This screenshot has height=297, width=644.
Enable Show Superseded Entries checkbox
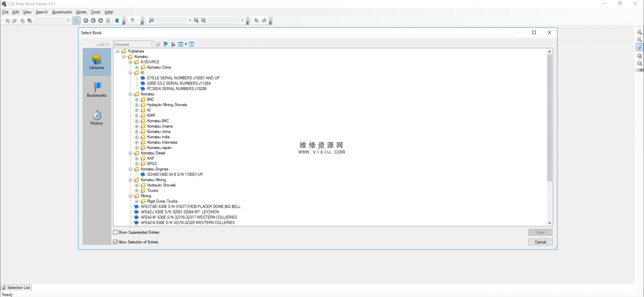pyautogui.click(x=115, y=232)
